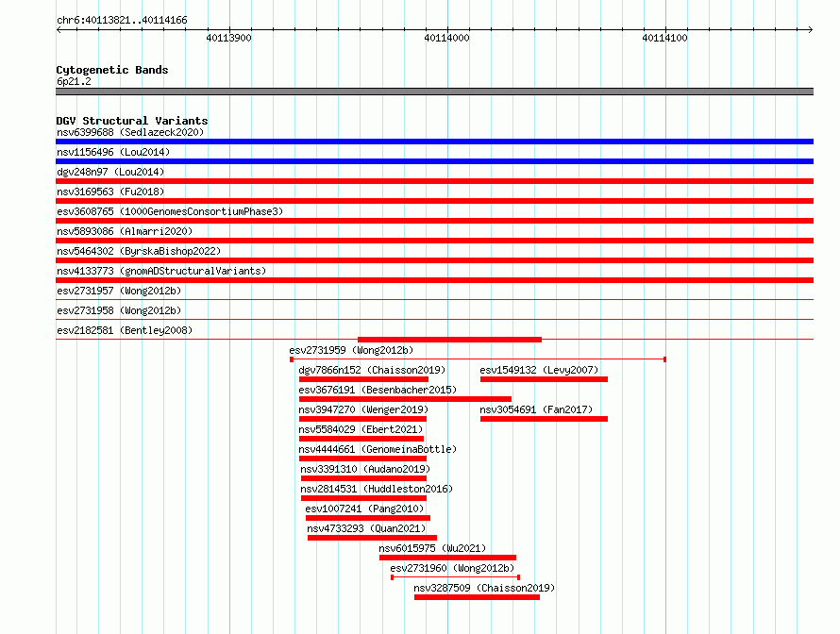840x634 pixels.
Task: Click the Cytogenetic Bands track title
Action: pyautogui.click(x=112, y=70)
